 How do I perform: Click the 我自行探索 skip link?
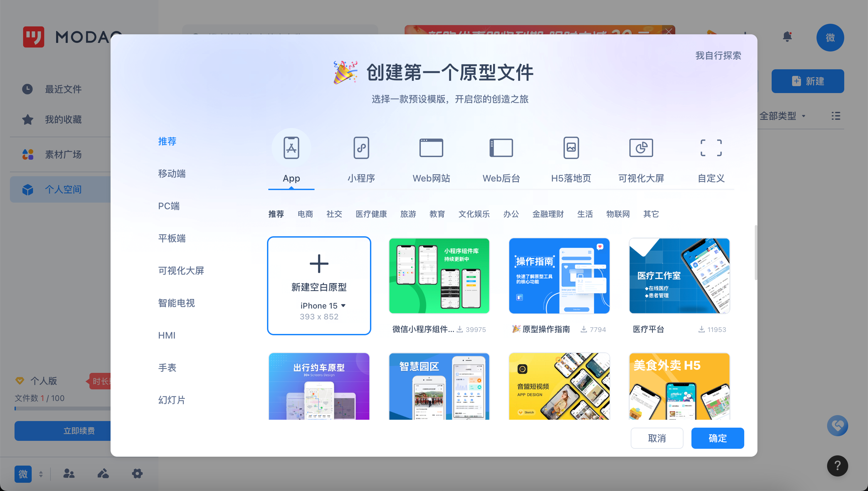tap(718, 56)
